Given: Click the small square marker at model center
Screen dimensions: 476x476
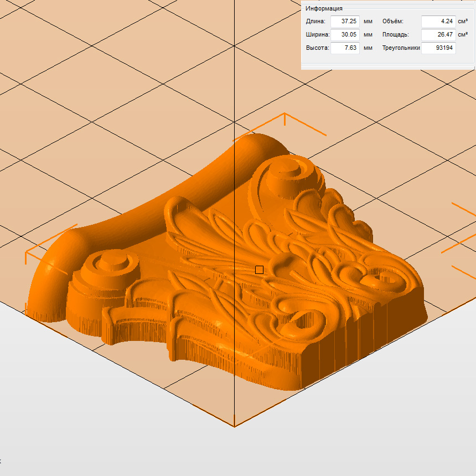Looking at the screenshot, I should tap(259, 270).
